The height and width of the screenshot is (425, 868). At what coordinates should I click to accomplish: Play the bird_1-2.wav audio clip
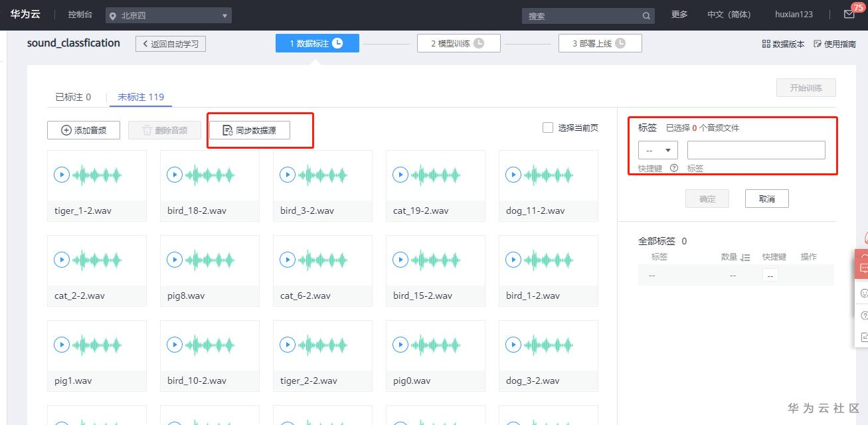coord(513,260)
